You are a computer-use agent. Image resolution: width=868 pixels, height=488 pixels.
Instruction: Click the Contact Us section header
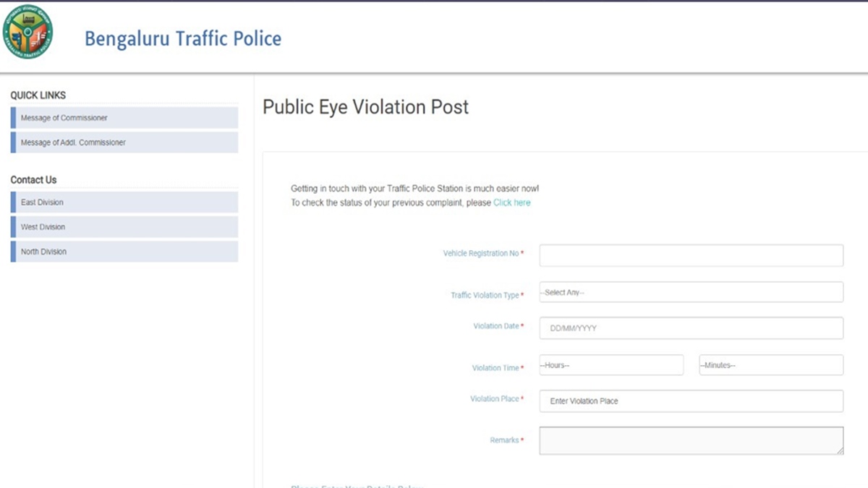[32, 179]
